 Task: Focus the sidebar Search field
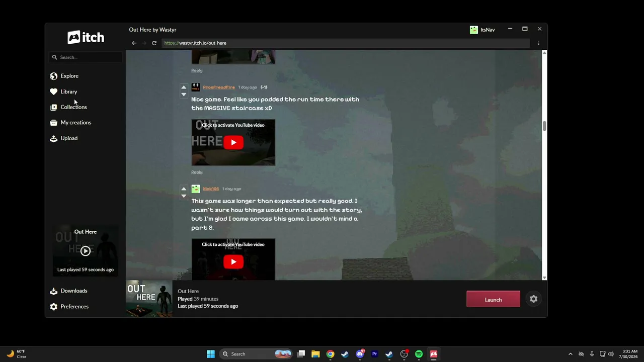pyautogui.click(x=86, y=57)
